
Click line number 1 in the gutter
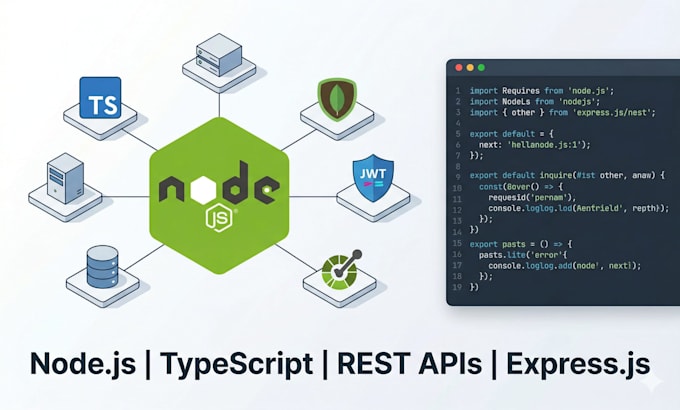pos(458,91)
